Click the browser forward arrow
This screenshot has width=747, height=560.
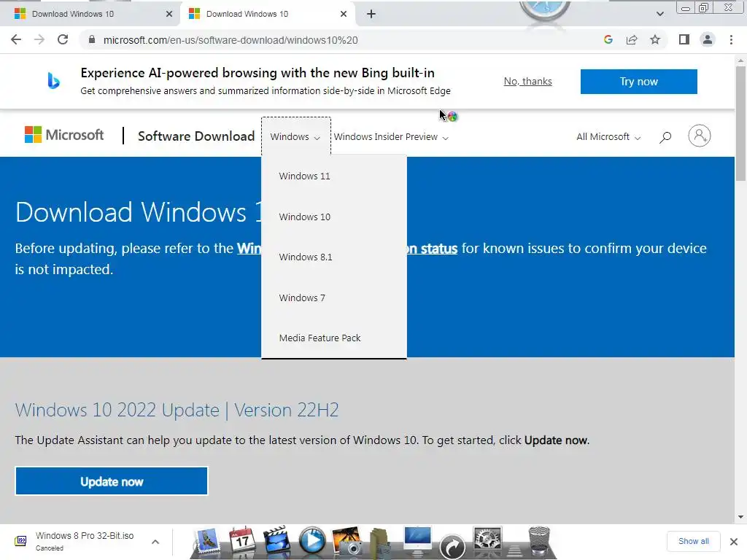click(39, 39)
